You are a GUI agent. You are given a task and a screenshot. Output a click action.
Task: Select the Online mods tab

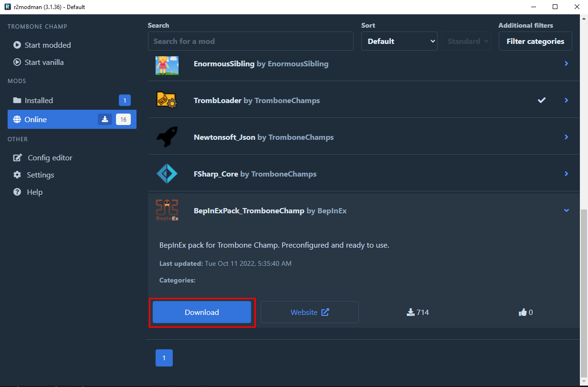[72, 119]
